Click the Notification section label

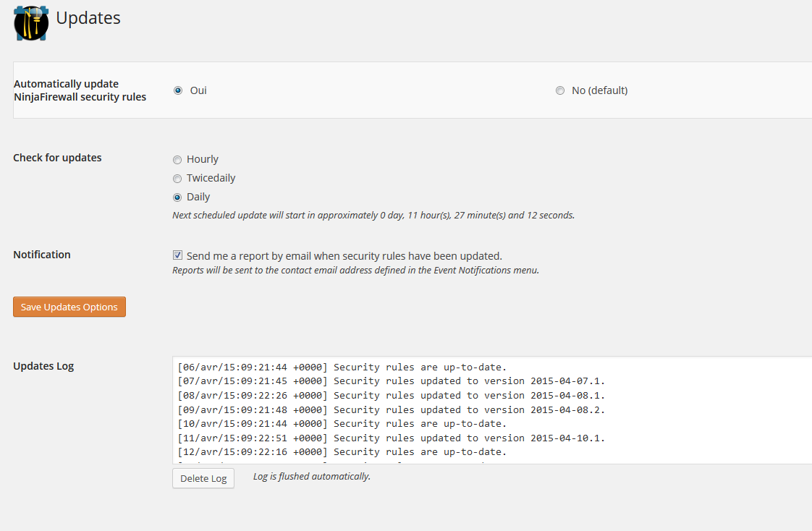[42, 255]
